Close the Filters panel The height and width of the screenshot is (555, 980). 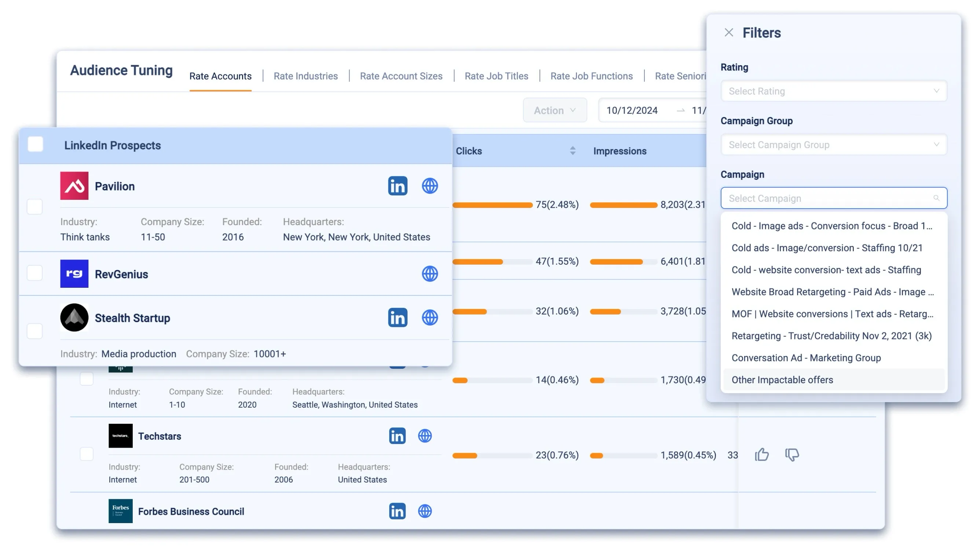tap(729, 32)
